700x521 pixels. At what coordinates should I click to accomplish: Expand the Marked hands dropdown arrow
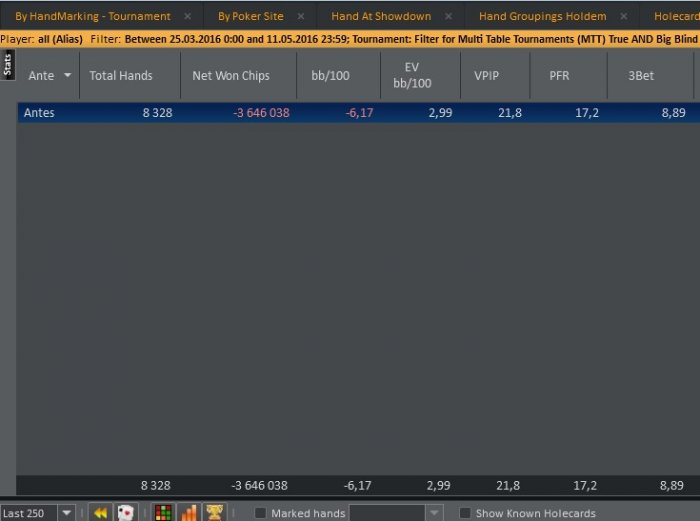pos(434,513)
